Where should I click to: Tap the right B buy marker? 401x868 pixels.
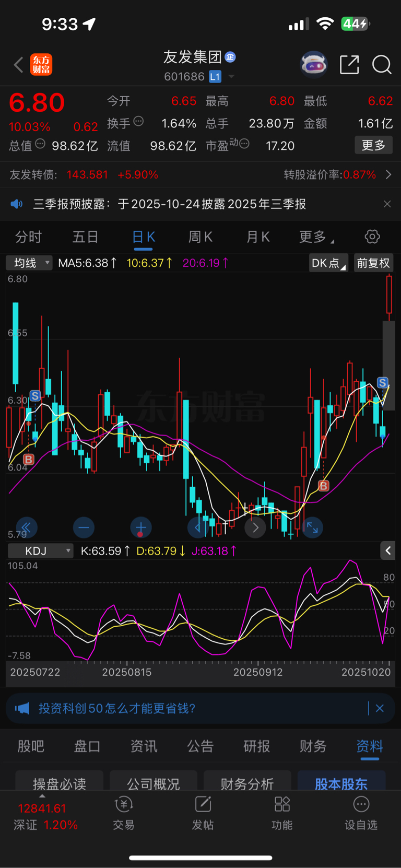[324, 486]
